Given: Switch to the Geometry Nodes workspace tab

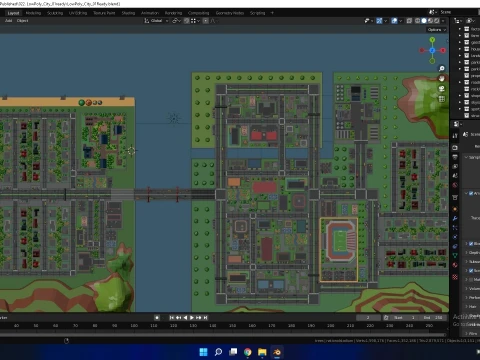Looking at the screenshot, I should click(230, 13).
